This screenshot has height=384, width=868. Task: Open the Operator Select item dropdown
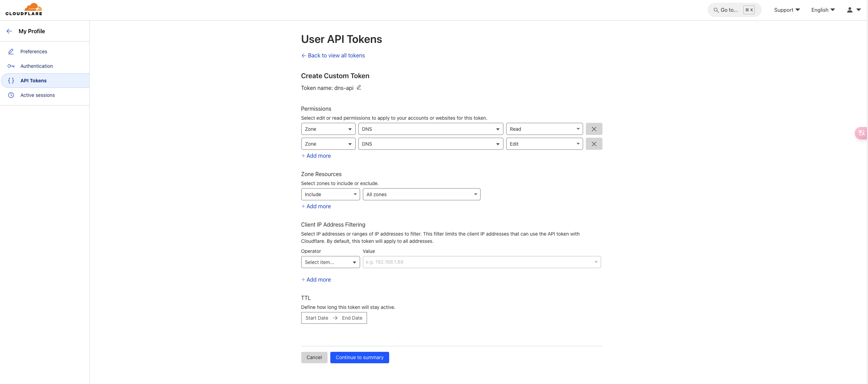click(x=330, y=262)
